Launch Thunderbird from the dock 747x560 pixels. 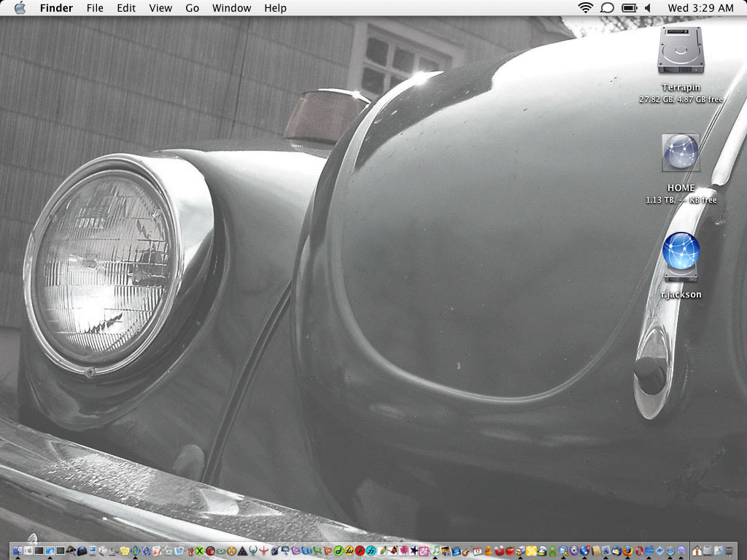[616, 551]
